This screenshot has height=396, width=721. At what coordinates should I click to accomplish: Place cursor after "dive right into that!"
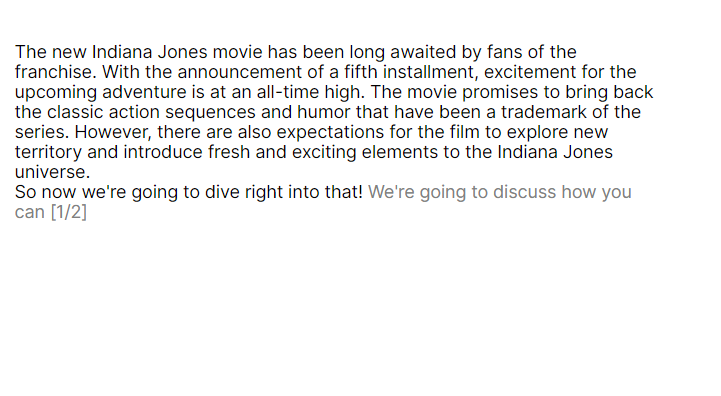coord(364,192)
